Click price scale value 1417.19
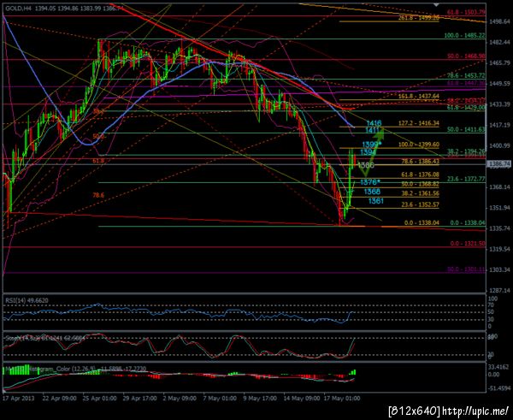Screen dimensions: 513x420 [499, 125]
